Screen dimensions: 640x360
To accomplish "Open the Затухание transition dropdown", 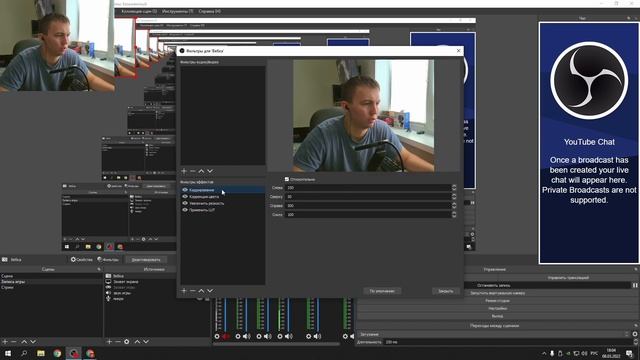I will pos(494,334).
